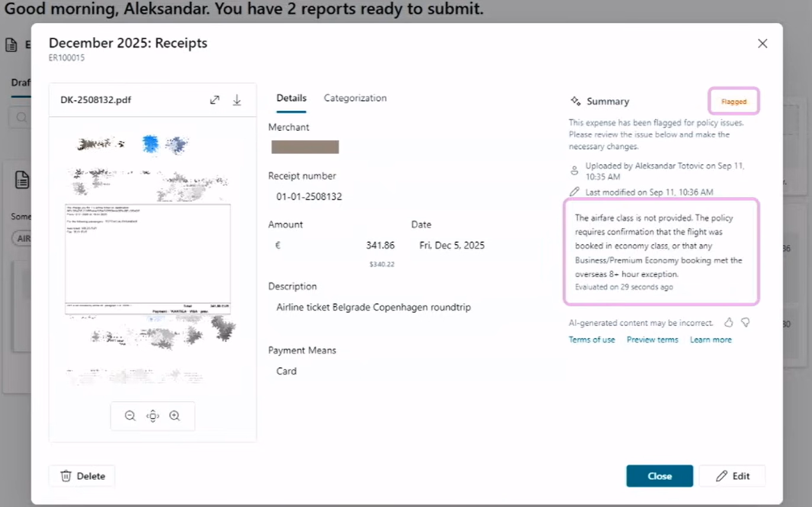Download the DK-2508132.pdf receipt
The height and width of the screenshot is (507, 812).
tap(237, 100)
